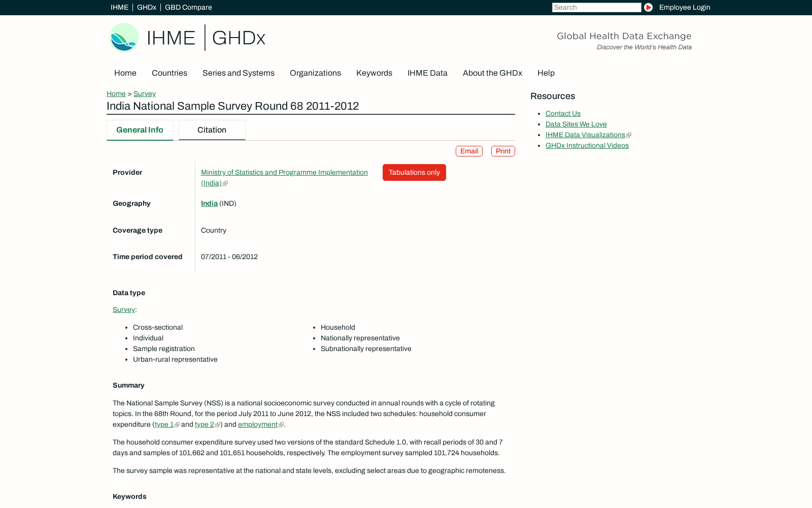Click the 'Country' coverage type value
The height and width of the screenshot is (508, 812).
(214, 230)
